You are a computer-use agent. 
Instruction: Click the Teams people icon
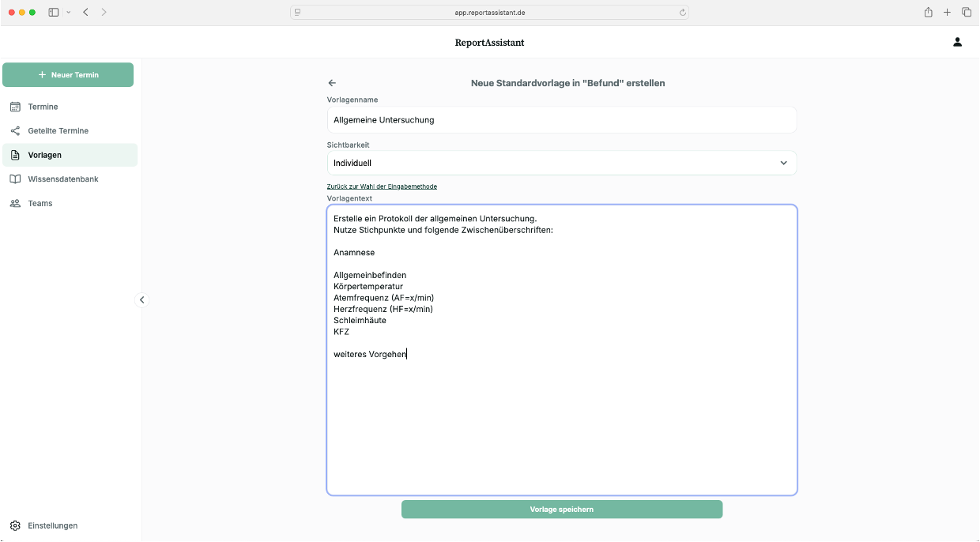click(x=15, y=203)
